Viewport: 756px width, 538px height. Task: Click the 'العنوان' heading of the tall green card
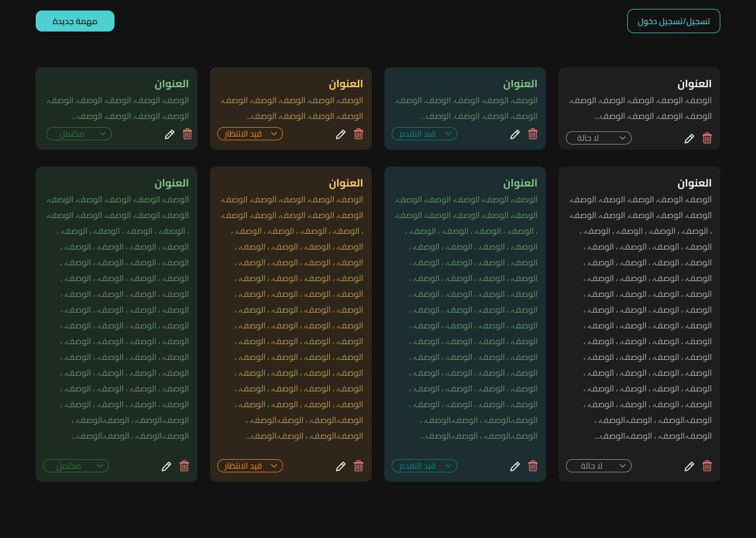click(x=172, y=183)
